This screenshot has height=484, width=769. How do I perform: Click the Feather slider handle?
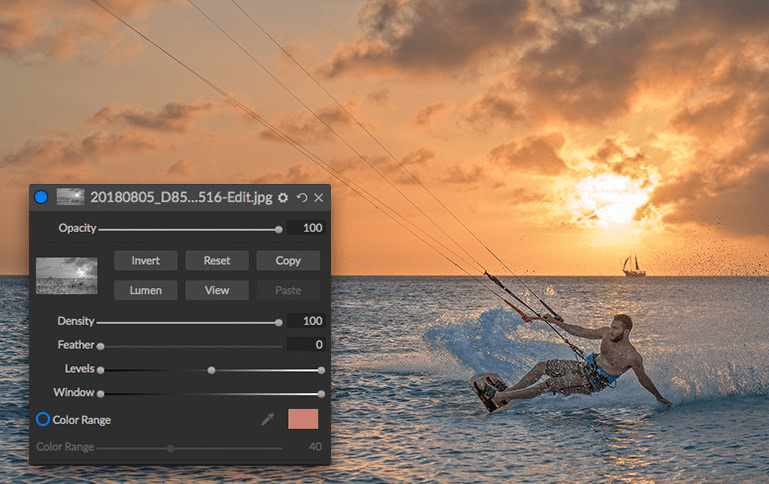(x=101, y=346)
